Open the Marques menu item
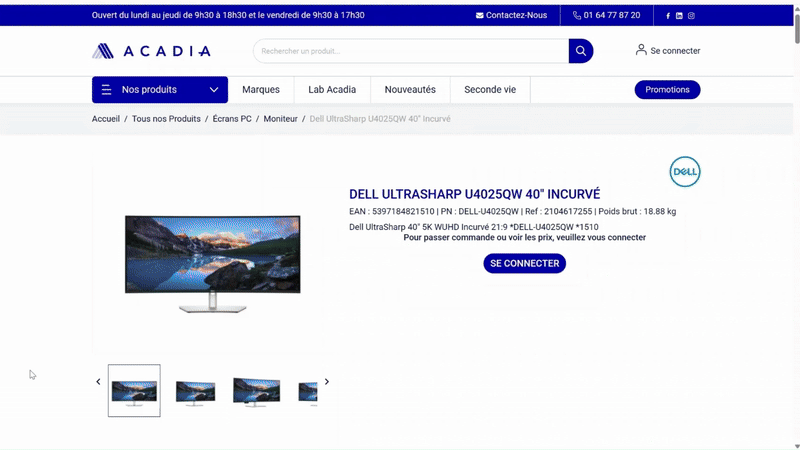 261,90
